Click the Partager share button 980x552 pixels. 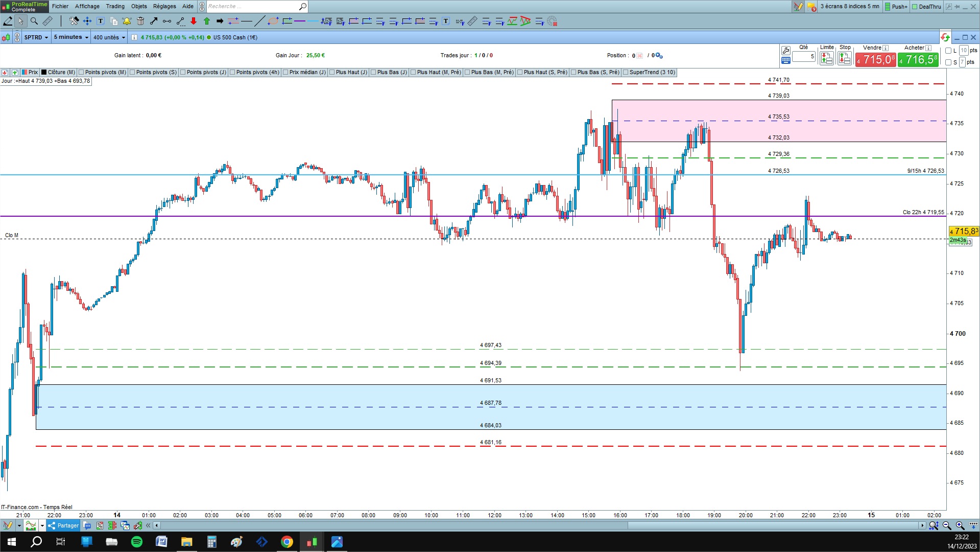click(x=63, y=525)
